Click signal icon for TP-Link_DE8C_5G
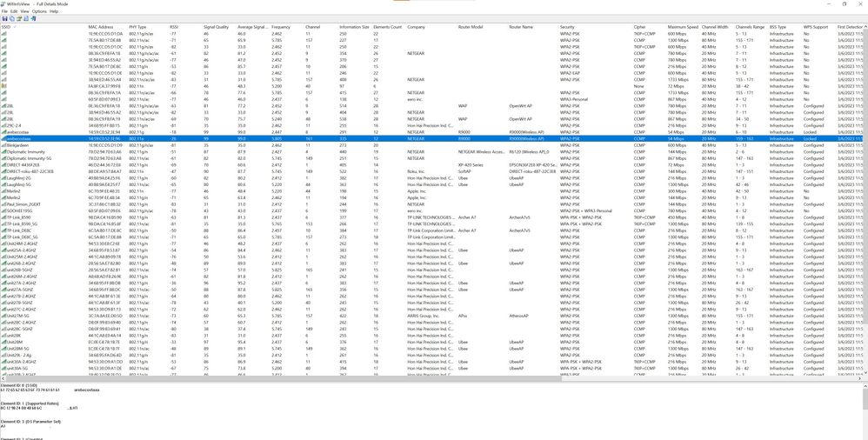Viewport: 868px width, 440px height. click(3, 237)
